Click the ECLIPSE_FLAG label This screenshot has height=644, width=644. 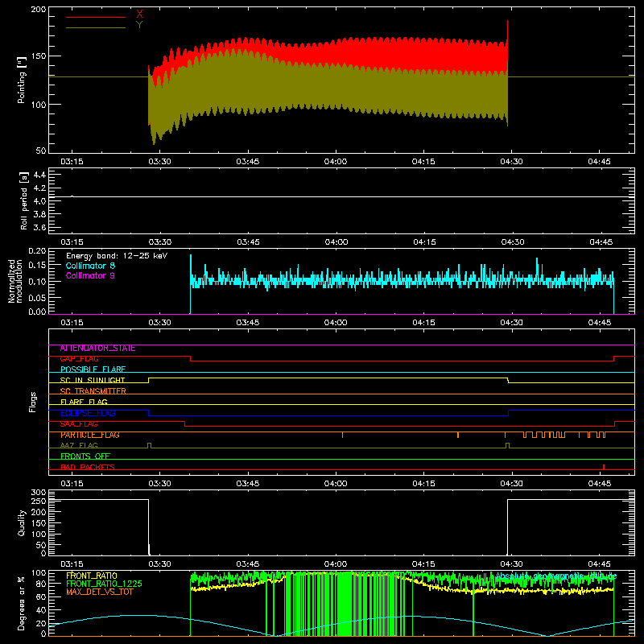(88, 413)
